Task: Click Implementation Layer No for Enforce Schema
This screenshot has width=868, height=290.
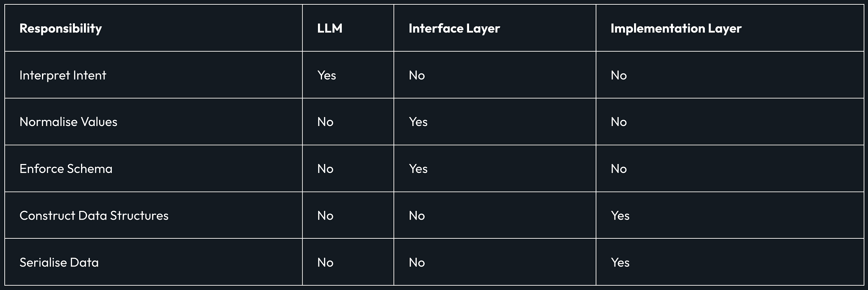Action: (x=619, y=169)
